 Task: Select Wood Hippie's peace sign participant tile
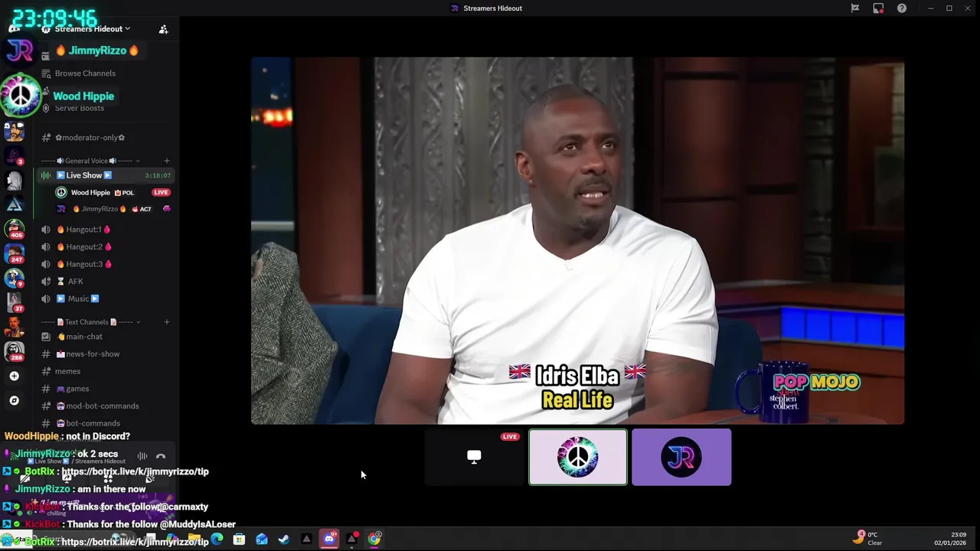click(x=578, y=457)
